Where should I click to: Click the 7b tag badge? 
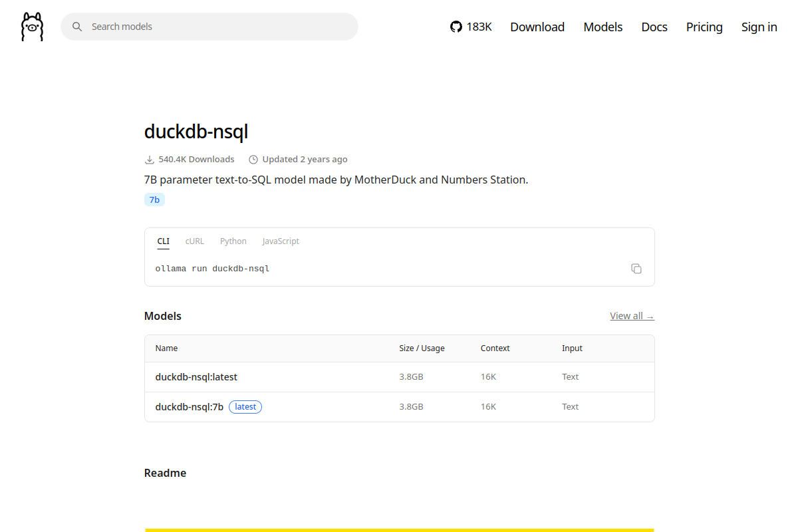pyautogui.click(x=154, y=199)
